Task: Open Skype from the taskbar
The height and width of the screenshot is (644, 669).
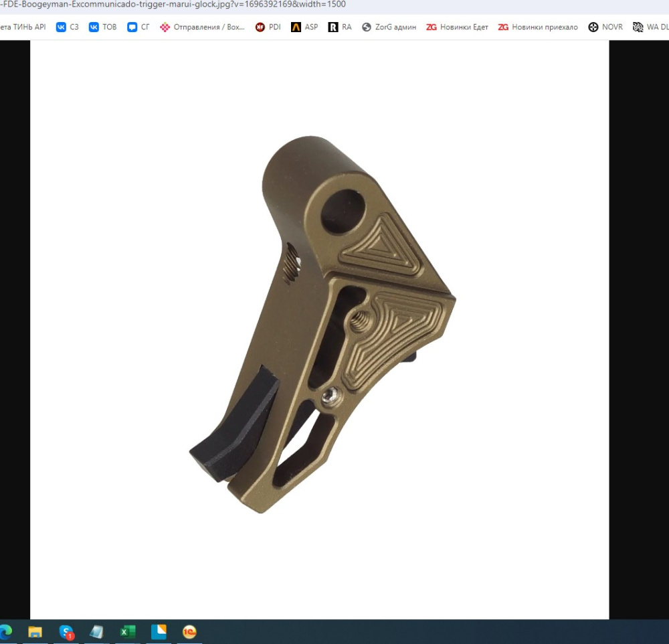Action: 66,632
